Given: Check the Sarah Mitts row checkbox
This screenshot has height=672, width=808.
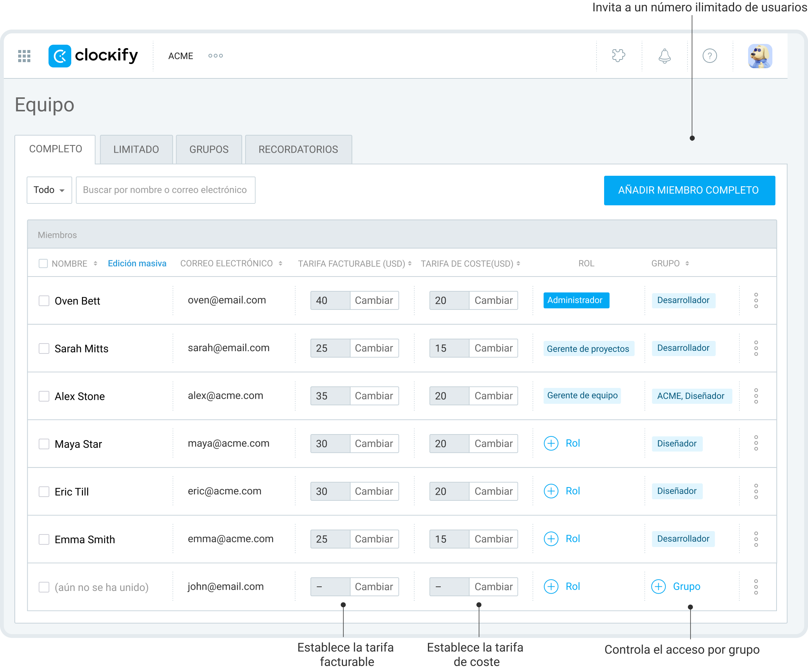Looking at the screenshot, I should [44, 348].
